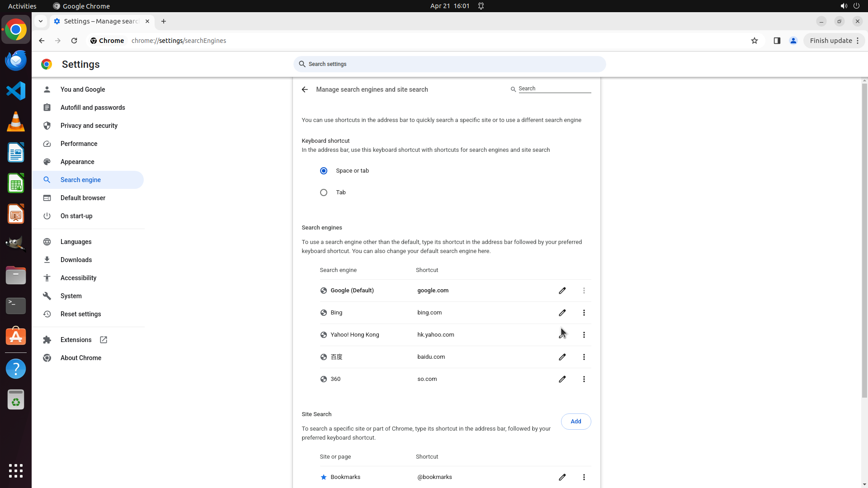Image resolution: width=868 pixels, height=488 pixels.
Task: Open more actions menu for Bing
Action: [584, 313]
